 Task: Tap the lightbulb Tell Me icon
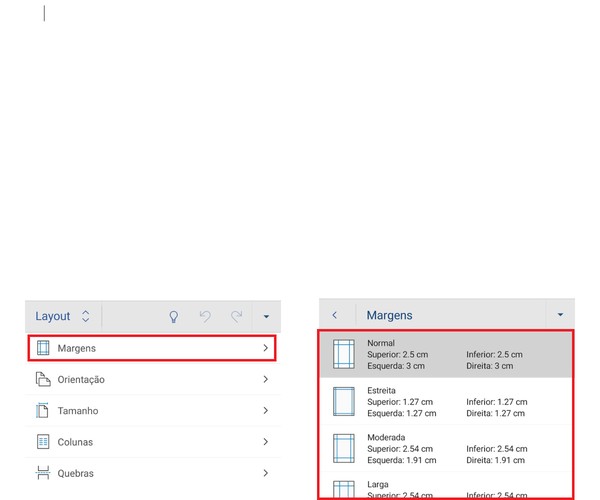pos(174,317)
